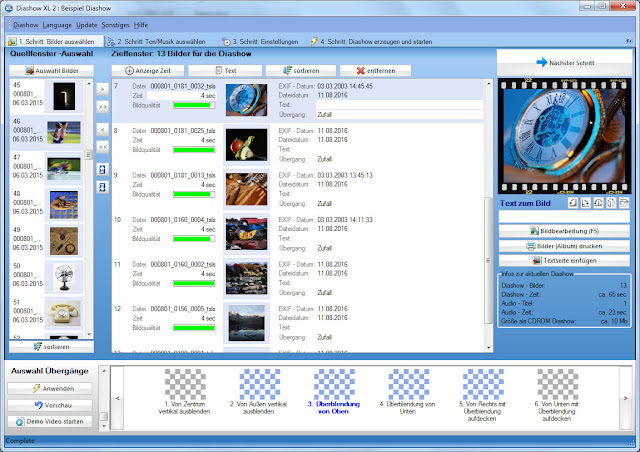Click the scroll-down arrow of target list
The image size is (640, 452).
point(489,348)
